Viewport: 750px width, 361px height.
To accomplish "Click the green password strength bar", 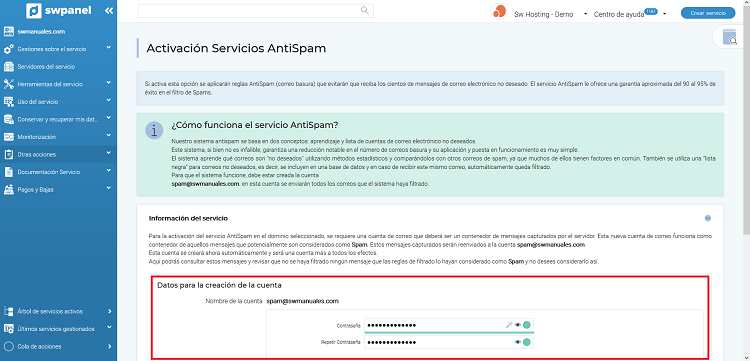I will coord(449,332).
